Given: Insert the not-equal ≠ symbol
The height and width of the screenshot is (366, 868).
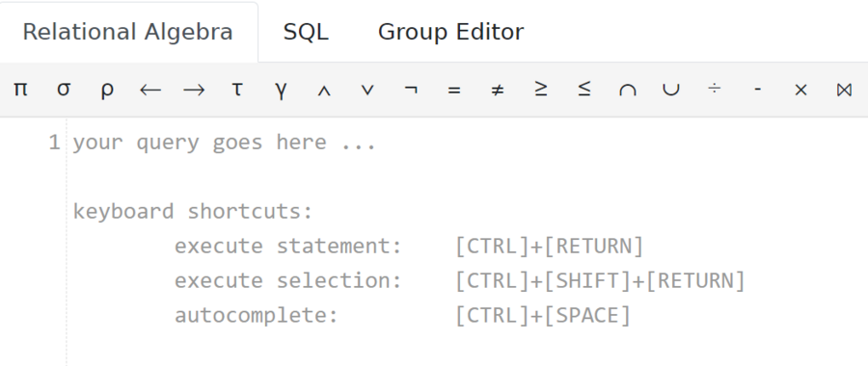Looking at the screenshot, I should click(x=497, y=89).
